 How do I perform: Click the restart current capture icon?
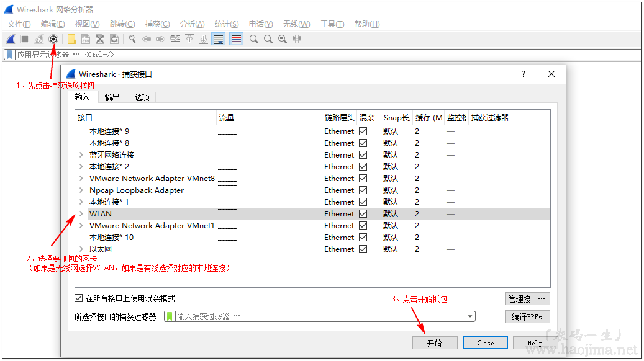37,38
